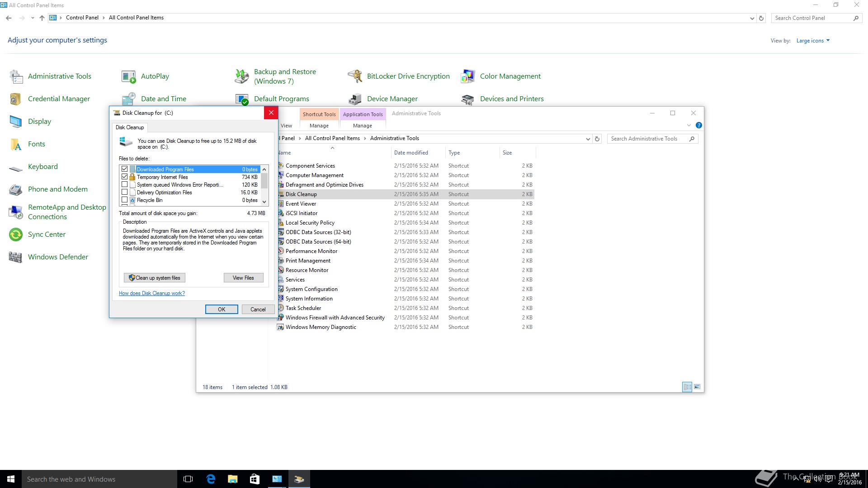Expand breadcrumb arrow after All Control Panel Items in Administrative Tools

(365, 139)
